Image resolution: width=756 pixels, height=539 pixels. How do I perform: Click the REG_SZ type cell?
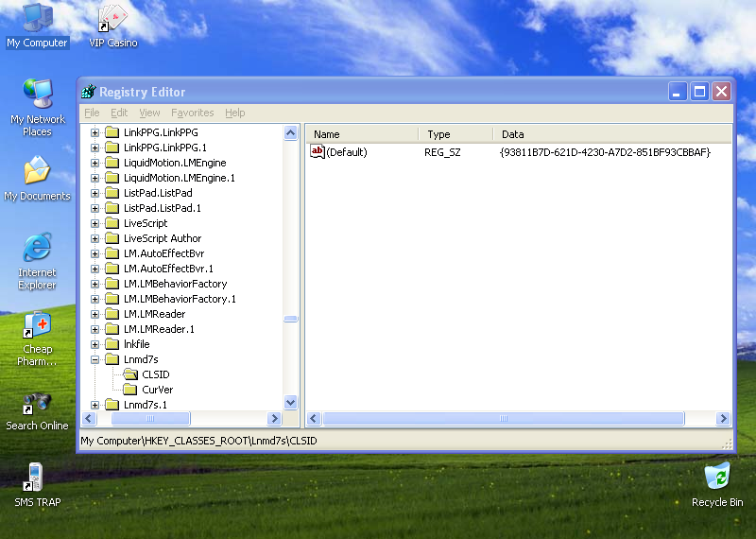coord(442,152)
